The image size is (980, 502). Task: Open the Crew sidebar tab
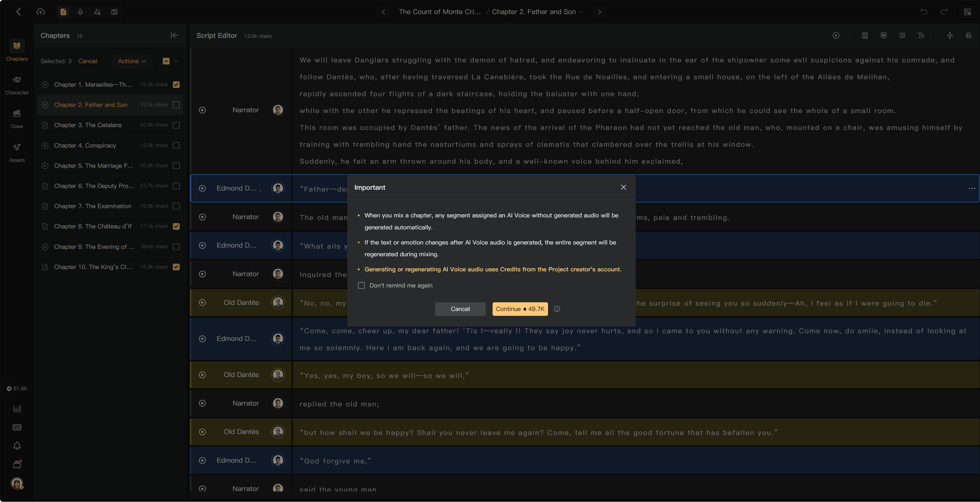[17, 119]
